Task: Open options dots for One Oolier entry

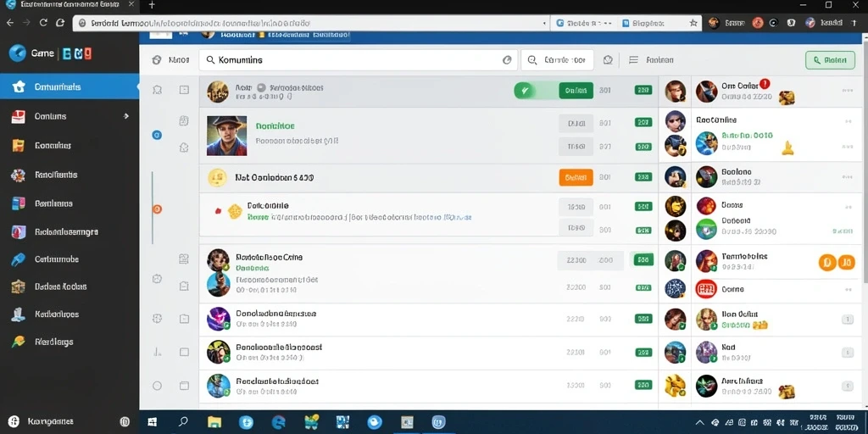Action: [847, 90]
